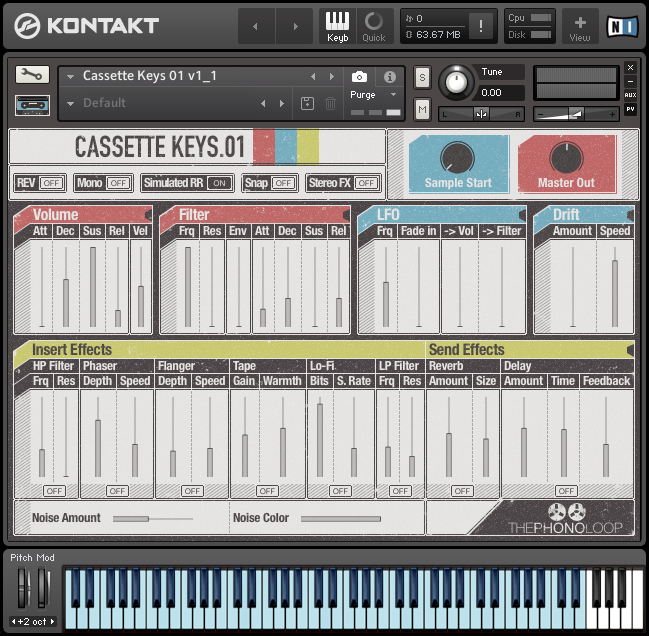This screenshot has width=649, height=636.
Task: Click the Sample Start knob
Action: point(458,157)
